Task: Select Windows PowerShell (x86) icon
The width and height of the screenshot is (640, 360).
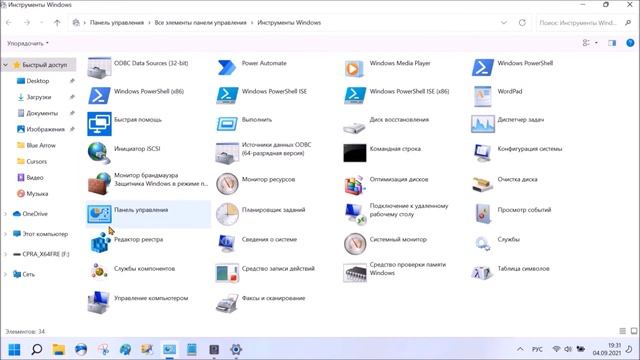Action: pyautogui.click(x=99, y=96)
